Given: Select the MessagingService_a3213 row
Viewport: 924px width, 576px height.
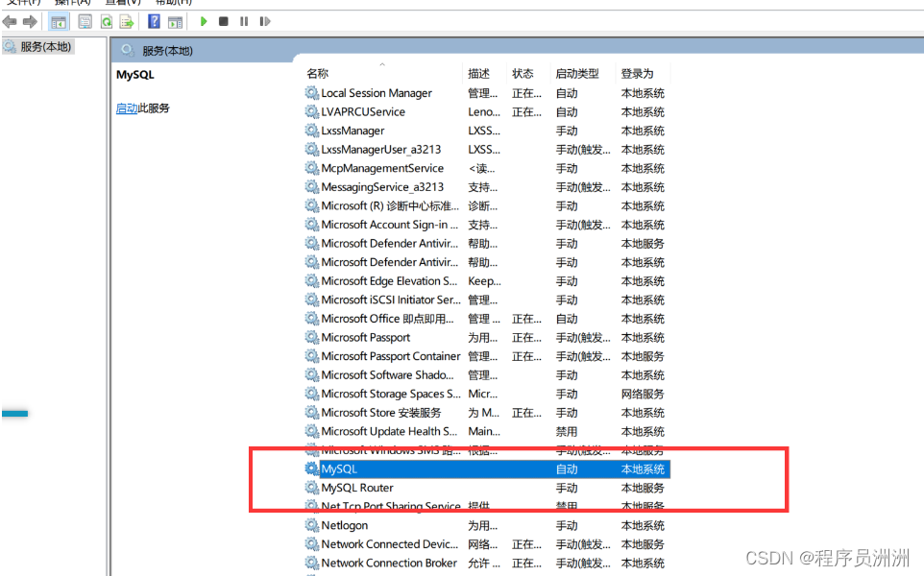Looking at the screenshot, I should pyautogui.click(x=382, y=187).
